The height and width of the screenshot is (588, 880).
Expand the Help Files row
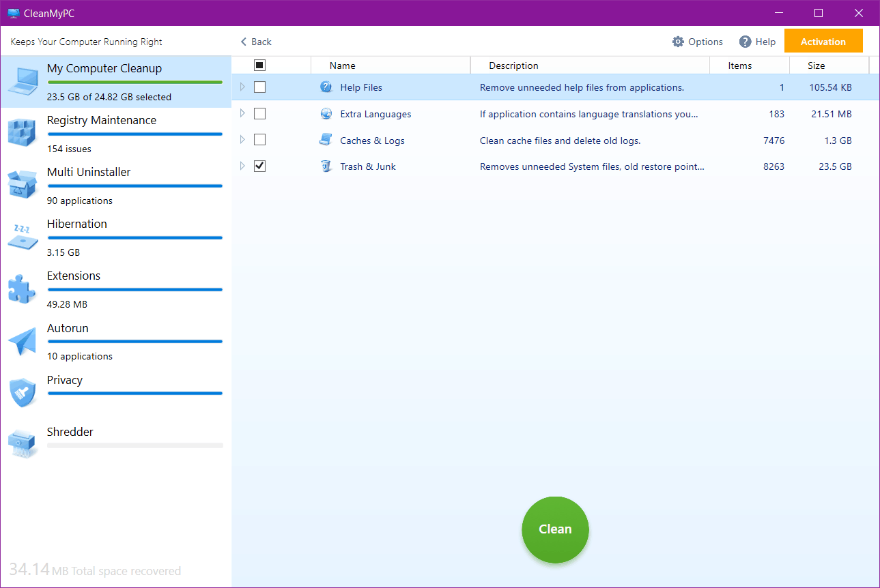coord(242,87)
